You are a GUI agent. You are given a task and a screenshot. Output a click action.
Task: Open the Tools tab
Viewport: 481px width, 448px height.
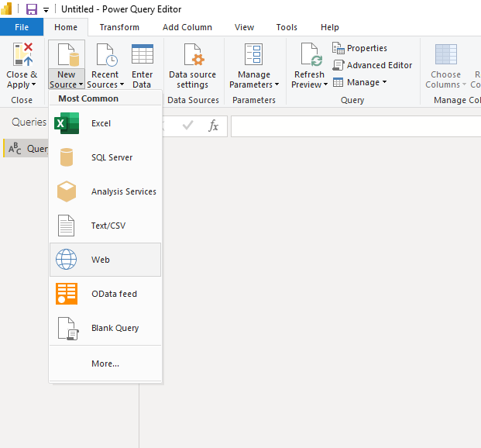pyautogui.click(x=287, y=27)
